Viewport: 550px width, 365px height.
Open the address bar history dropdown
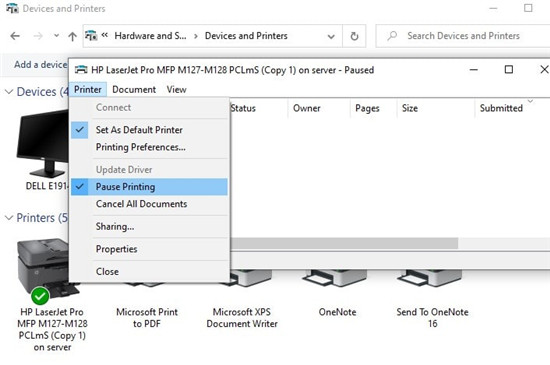[x=331, y=36]
